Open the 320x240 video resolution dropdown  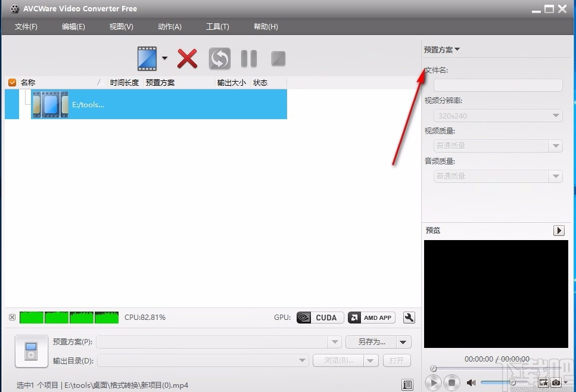tap(497, 115)
